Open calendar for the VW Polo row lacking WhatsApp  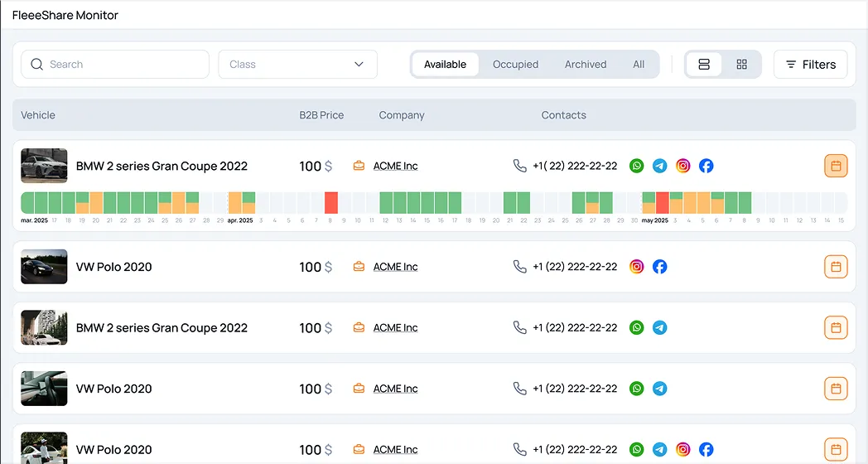click(x=836, y=266)
